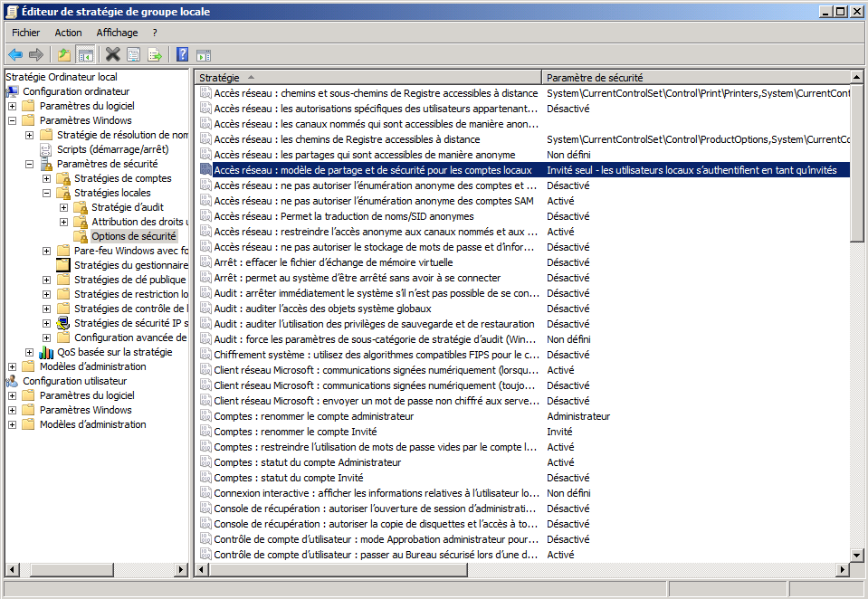Toggle the Show/Hide console tree icon
The height and width of the screenshot is (599, 868).
pyautogui.click(x=86, y=54)
